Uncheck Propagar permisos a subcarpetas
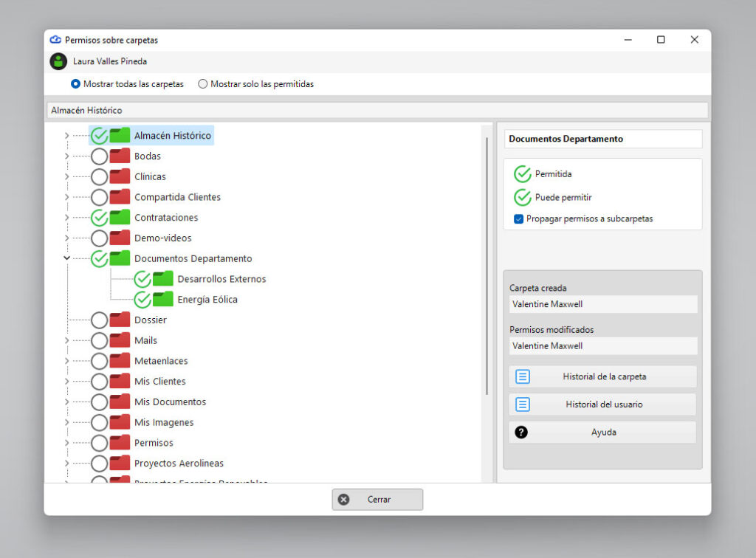The image size is (756, 558). point(519,218)
